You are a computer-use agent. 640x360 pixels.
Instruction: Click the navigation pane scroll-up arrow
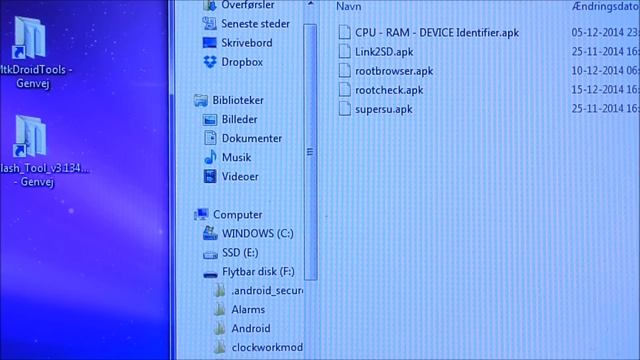(311, 4)
